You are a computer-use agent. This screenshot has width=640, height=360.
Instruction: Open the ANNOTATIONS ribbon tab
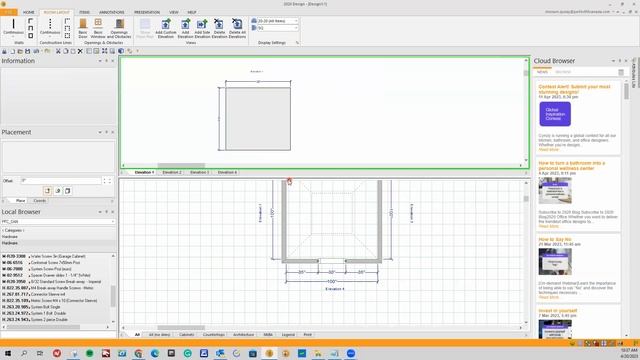pyautogui.click(x=111, y=12)
